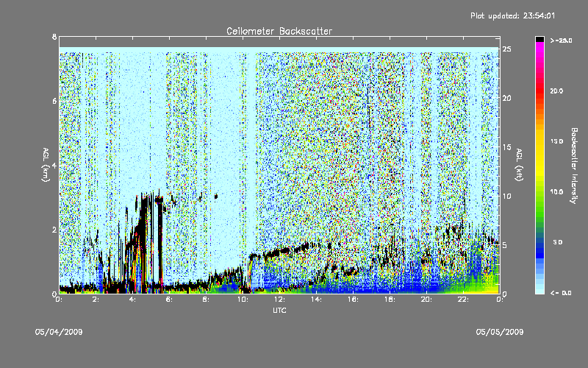Click the start date "05/04/2009"
Image resolution: width=588 pixels, height=368 pixels.
pyautogui.click(x=59, y=332)
